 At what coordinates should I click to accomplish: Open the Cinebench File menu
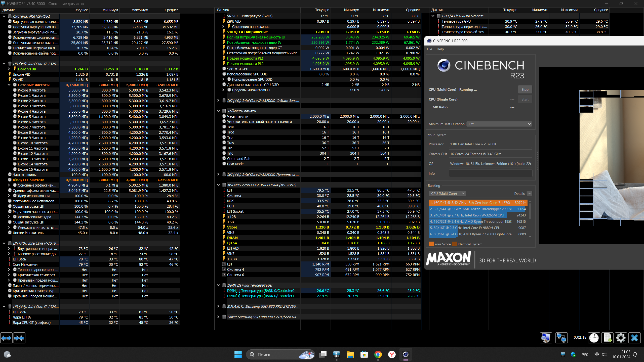pyautogui.click(x=429, y=49)
